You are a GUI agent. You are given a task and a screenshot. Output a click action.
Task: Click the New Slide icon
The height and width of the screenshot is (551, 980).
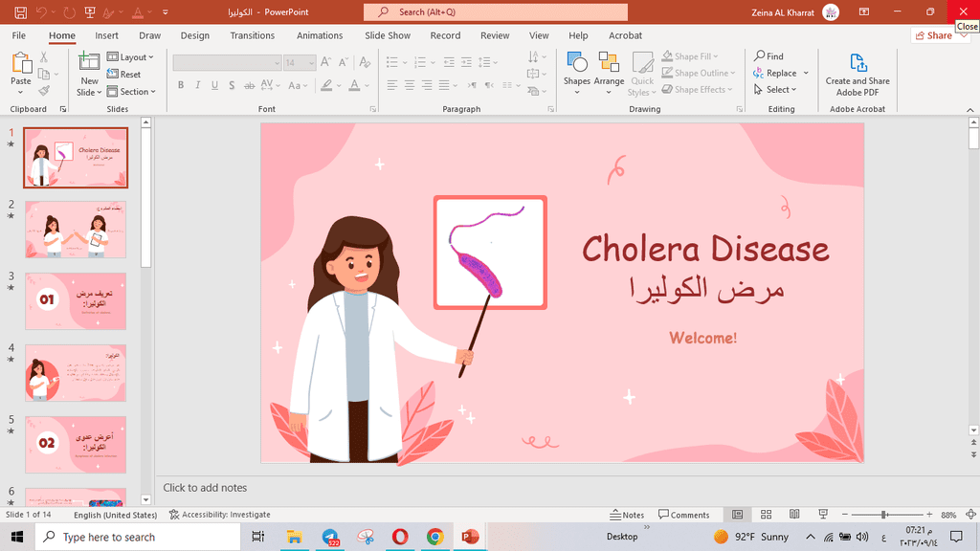click(89, 62)
